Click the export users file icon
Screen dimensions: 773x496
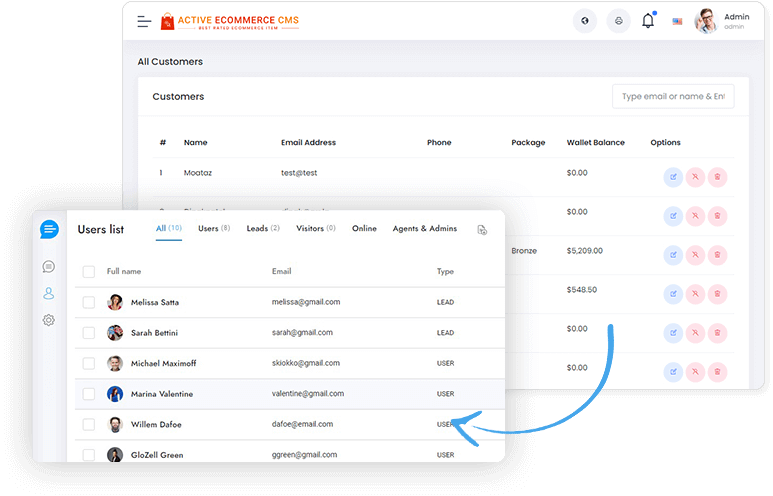coord(482,230)
